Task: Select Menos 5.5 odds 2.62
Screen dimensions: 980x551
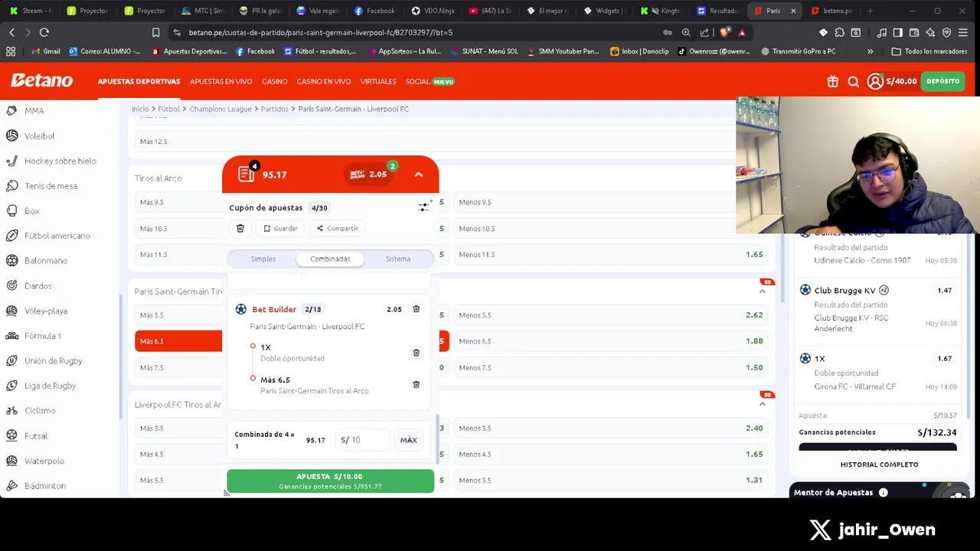Action: pos(610,315)
